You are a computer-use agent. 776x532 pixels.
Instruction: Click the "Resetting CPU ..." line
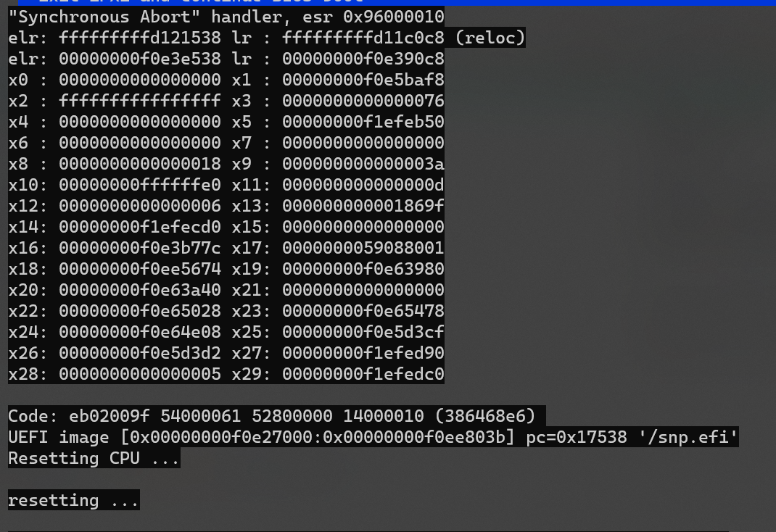pos(94,458)
